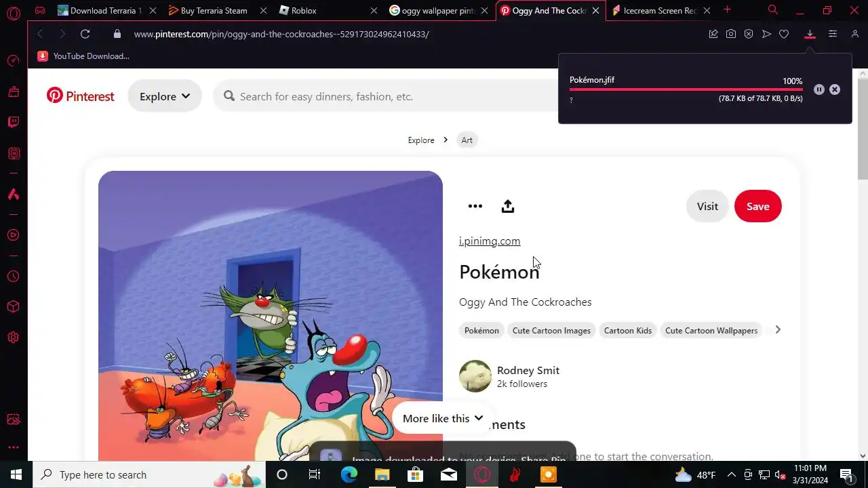Open sidebar three-dots more options
The image size is (868, 488).
pos(13,447)
